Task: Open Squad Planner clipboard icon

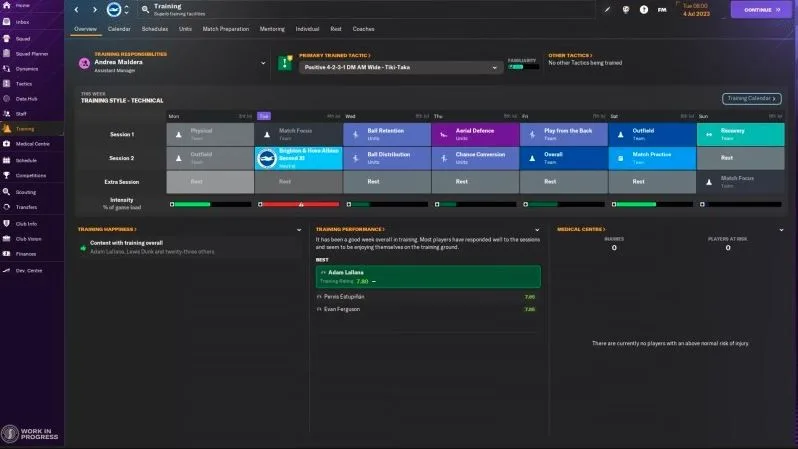Action: click(x=7, y=53)
